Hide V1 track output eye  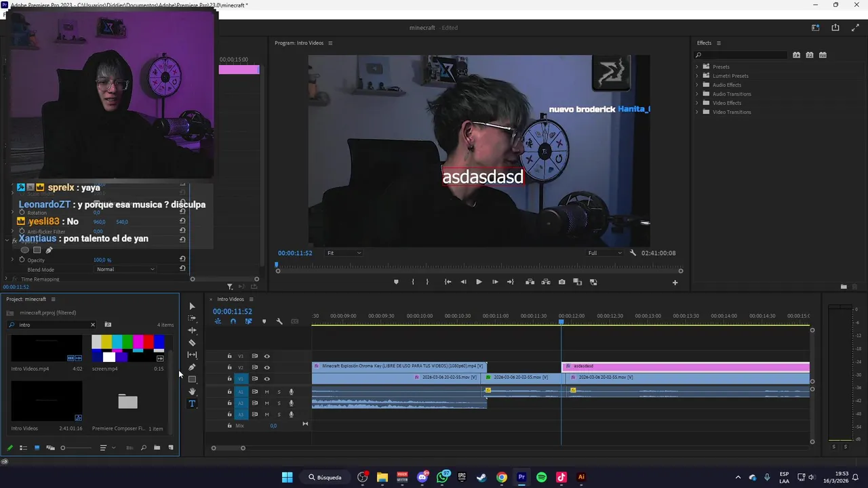click(267, 379)
